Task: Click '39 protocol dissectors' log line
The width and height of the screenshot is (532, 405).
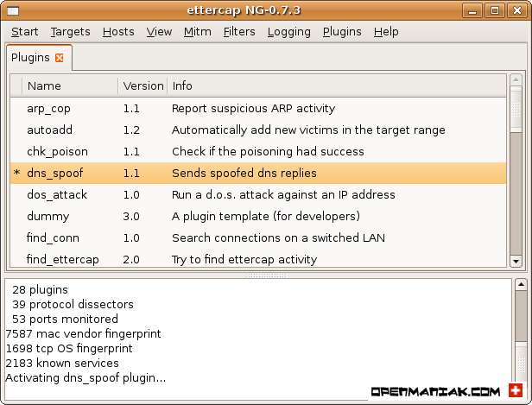Action: pyautogui.click(x=73, y=304)
